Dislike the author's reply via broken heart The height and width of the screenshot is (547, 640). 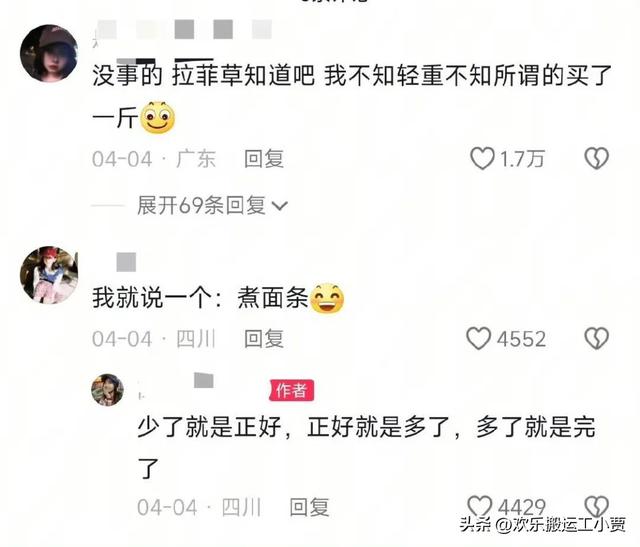click(597, 506)
